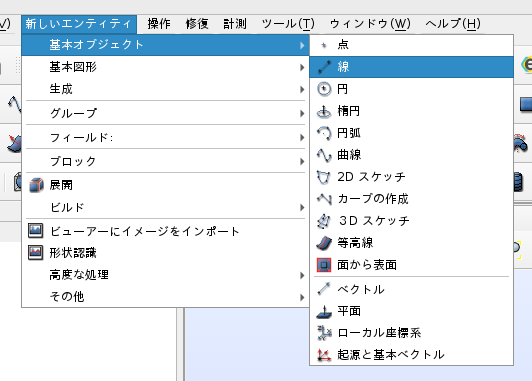Open the 新しいエンティティ menu
The image size is (532, 381).
click(79, 24)
